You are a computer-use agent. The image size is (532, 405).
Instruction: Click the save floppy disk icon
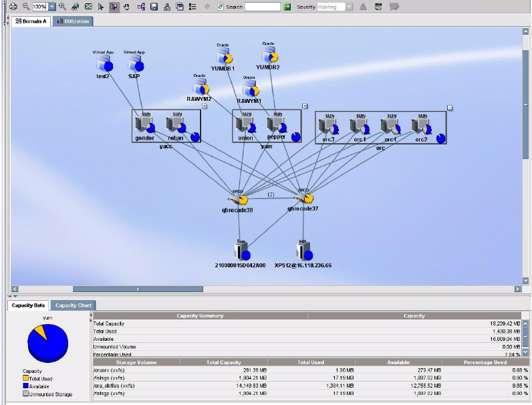tap(154, 7)
